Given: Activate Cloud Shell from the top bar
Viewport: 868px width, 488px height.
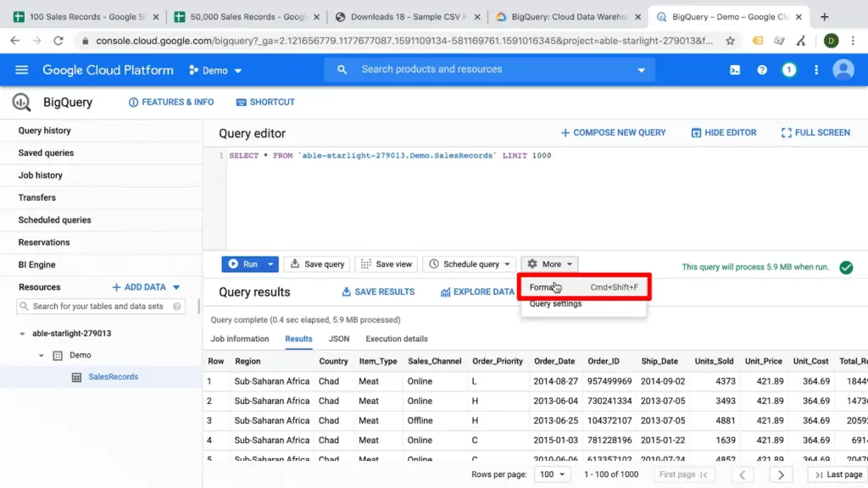Looking at the screenshot, I should [734, 69].
